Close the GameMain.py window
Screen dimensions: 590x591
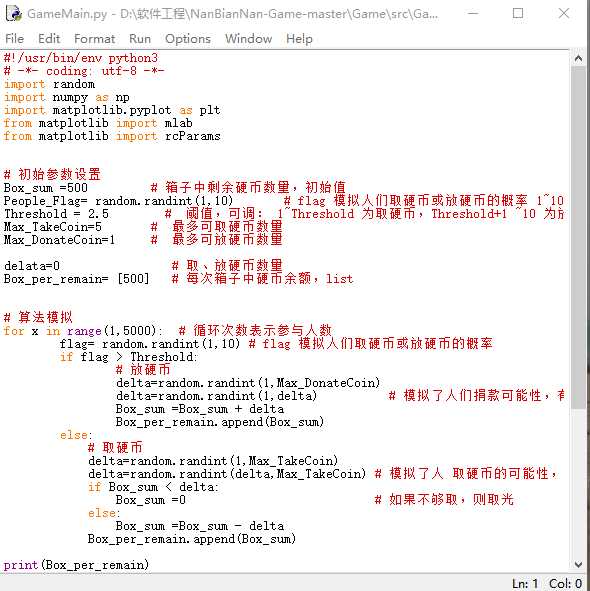click(564, 14)
